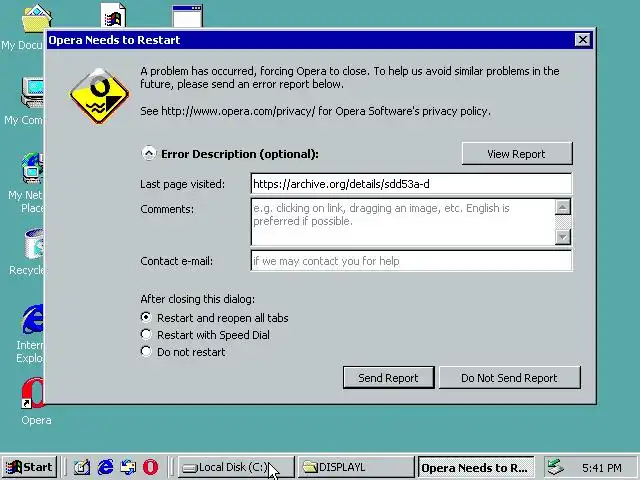Click the Contact e-mail field

[x=411, y=261]
